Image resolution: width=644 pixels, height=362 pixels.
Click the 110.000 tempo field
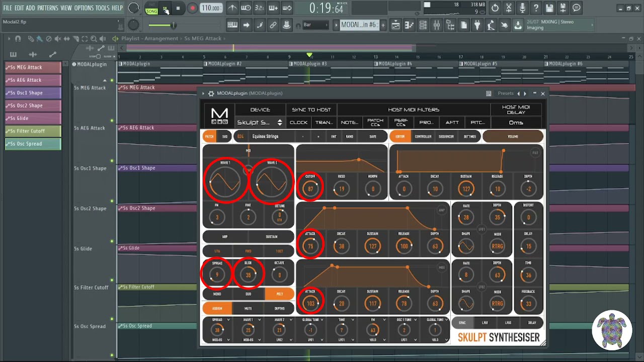pyautogui.click(x=211, y=8)
